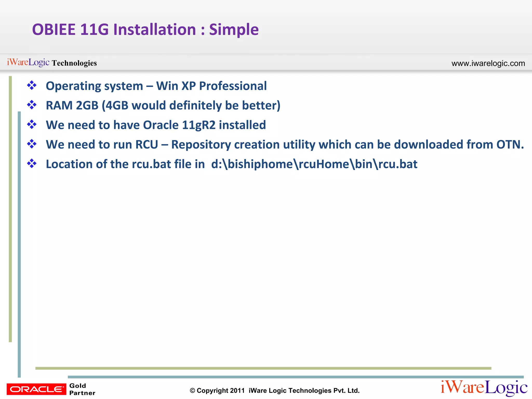
Task: Click the 'Gold Partner' text by Oracle logo
Action: 82,389
